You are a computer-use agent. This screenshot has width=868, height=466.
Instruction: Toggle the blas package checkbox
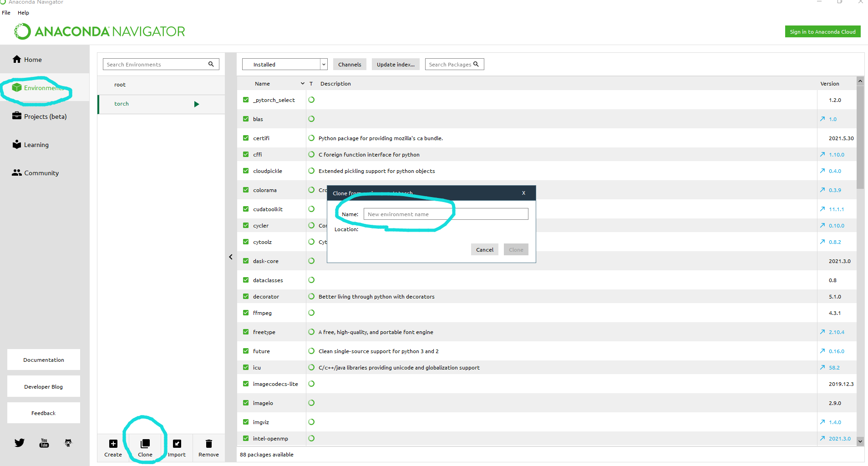pos(246,119)
